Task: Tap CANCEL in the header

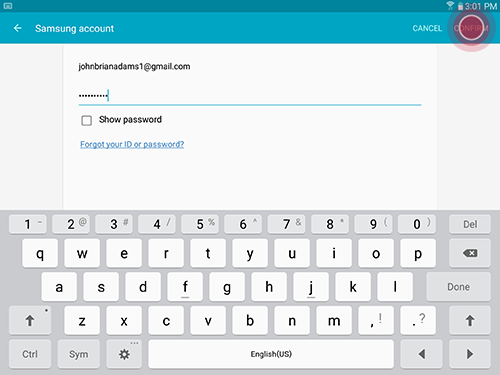Action: point(427,28)
